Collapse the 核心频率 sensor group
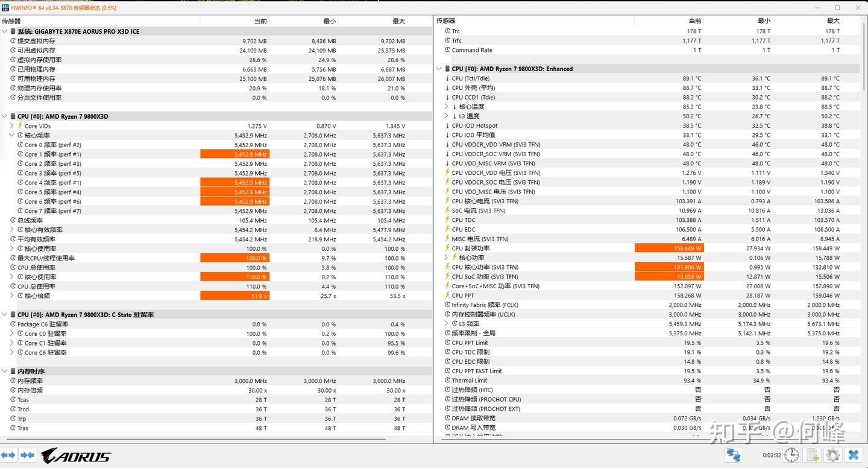Image resolution: width=868 pixels, height=468 pixels. (12, 135)
